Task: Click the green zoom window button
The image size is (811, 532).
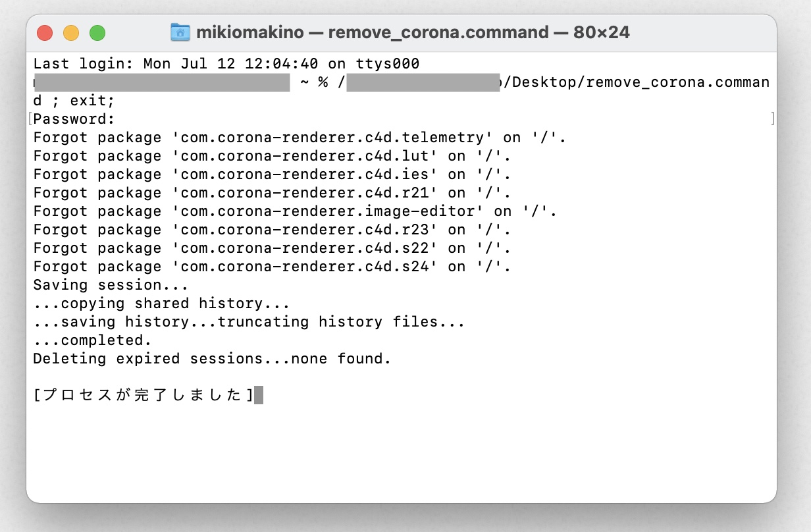Action: (97, 33)
